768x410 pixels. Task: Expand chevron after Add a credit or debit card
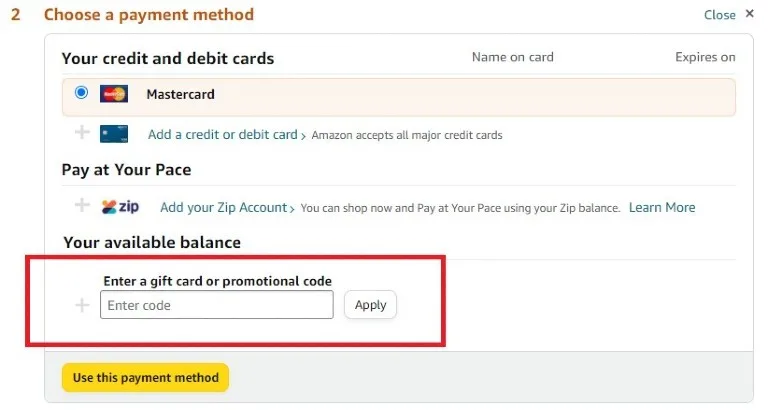[304, 135]
